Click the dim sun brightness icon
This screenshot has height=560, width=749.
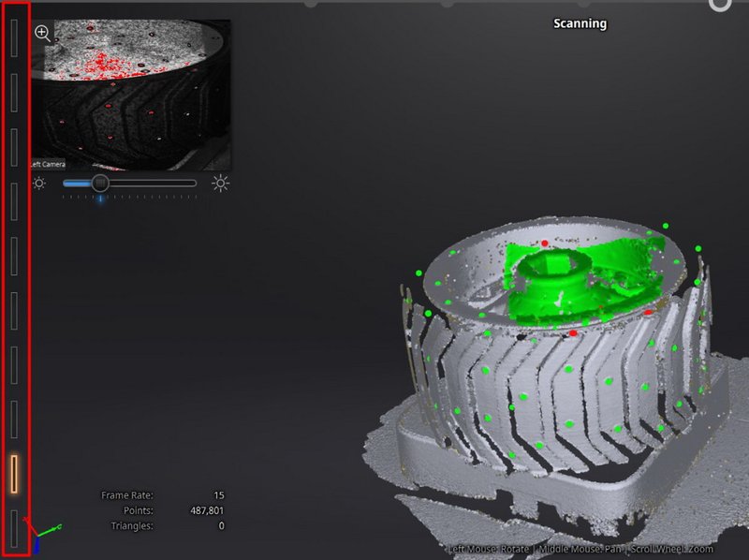(39, 184)
